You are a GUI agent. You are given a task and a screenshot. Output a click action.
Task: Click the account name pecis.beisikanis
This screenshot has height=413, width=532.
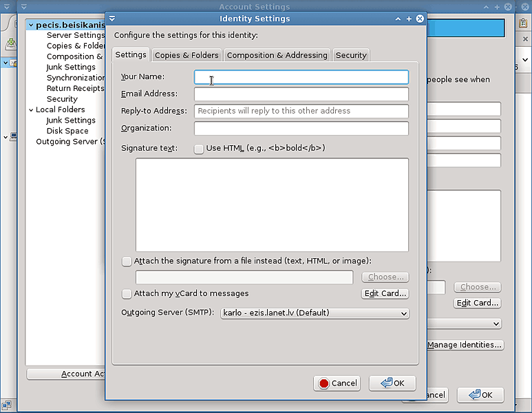click(x=70, y=25)
